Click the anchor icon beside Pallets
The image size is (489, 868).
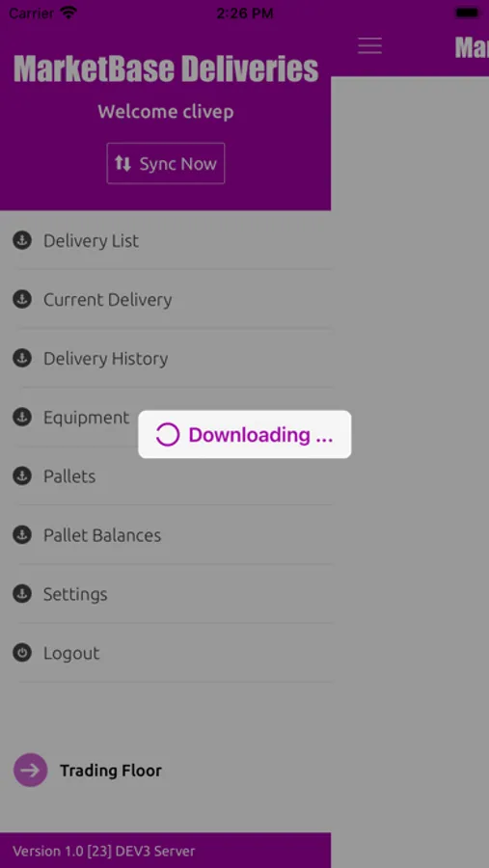(22, 476)
